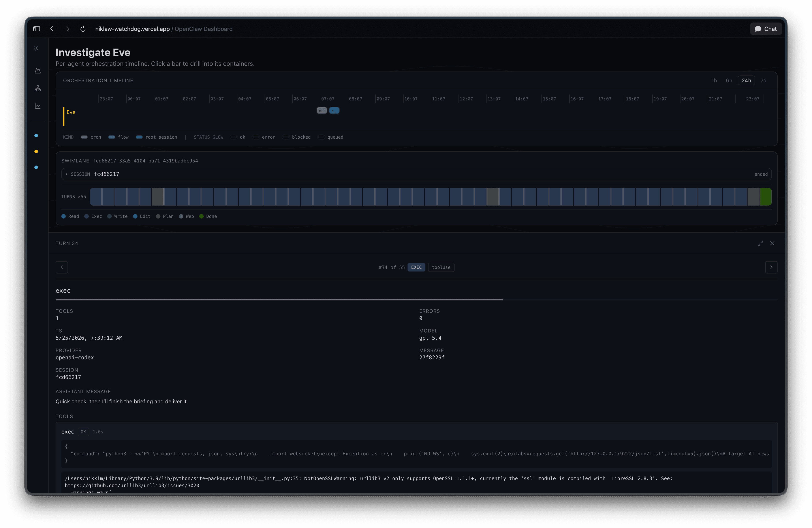Switch timeline range to 7d
The image size is (812, 528).
[x=763, y=81]
